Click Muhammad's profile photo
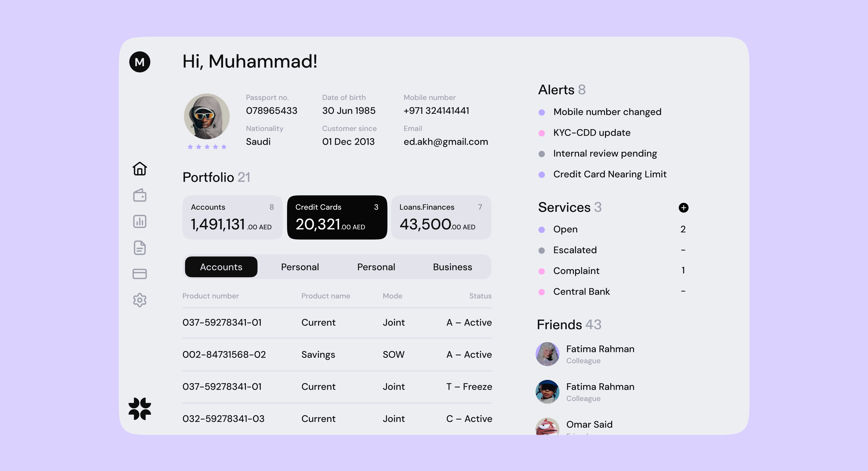Image resolution: width=868 pixels, height=471 pixels. pyautogui.click(x=207, y=116)
